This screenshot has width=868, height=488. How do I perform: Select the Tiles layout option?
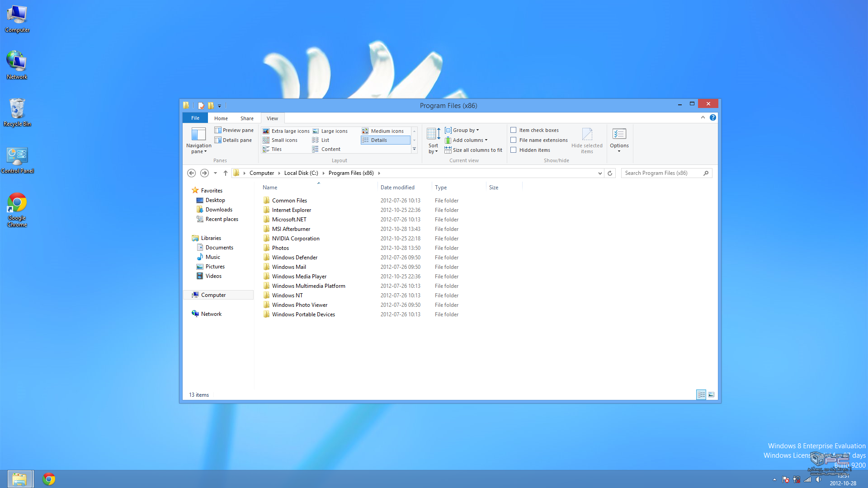click(x=276, y=149)
